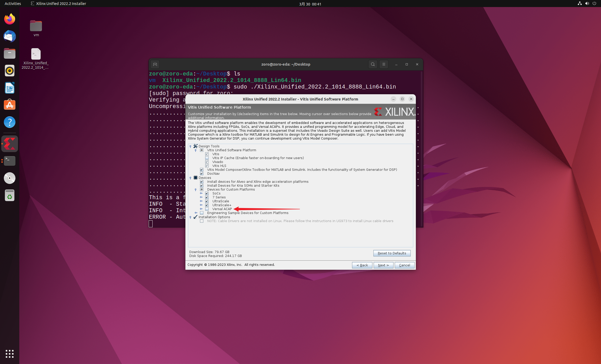The height and width of the screenshot is (364, 601).
Task: Click the Devices chip icon in tree
Action: [x=196, y=178]
